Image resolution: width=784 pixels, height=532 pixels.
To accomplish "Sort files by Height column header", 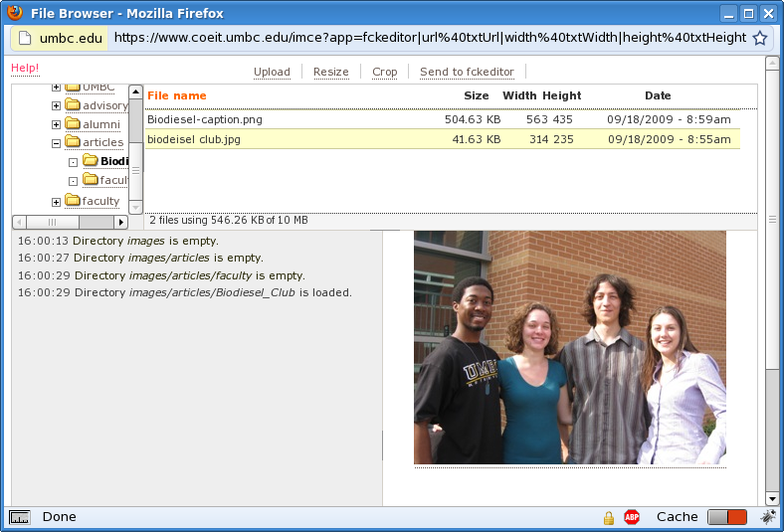I will pyautogui.click(x=562, y=95).
